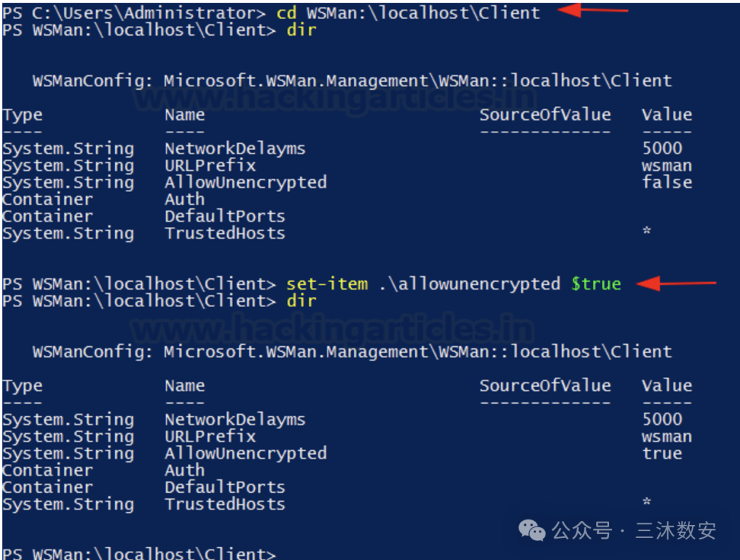The height and width of the screenshot is (560, 740).
Task: Click the asterisk value of first TrustedHosts
Action: pyautogui.click(x=647, y=231)
